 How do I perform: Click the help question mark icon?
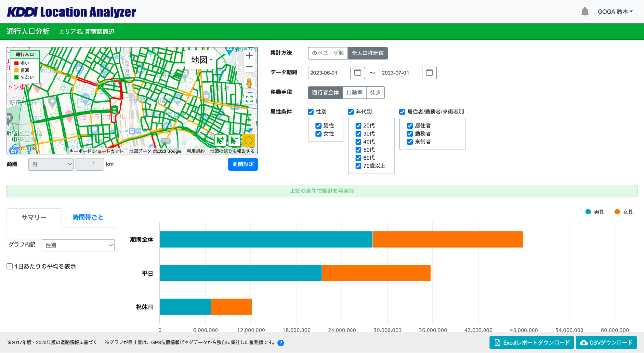pyautogui.click(x=281, y=343)
